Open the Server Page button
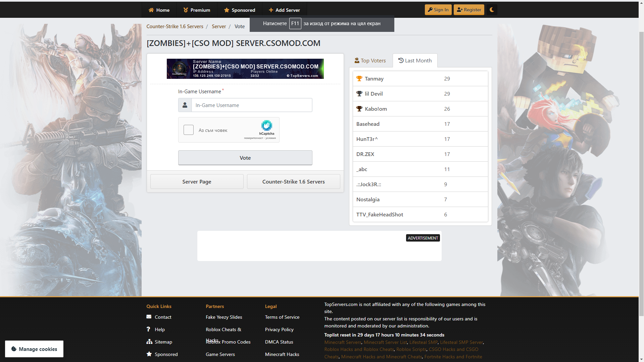Screen dimensions: 644x362 (x=197, y=182)
